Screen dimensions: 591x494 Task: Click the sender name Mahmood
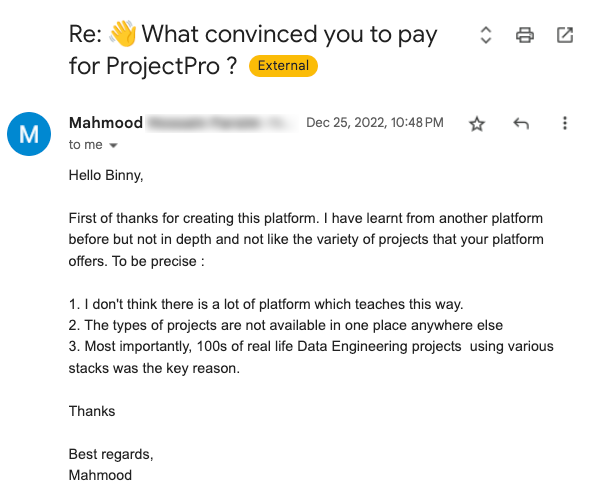point(106,123)
